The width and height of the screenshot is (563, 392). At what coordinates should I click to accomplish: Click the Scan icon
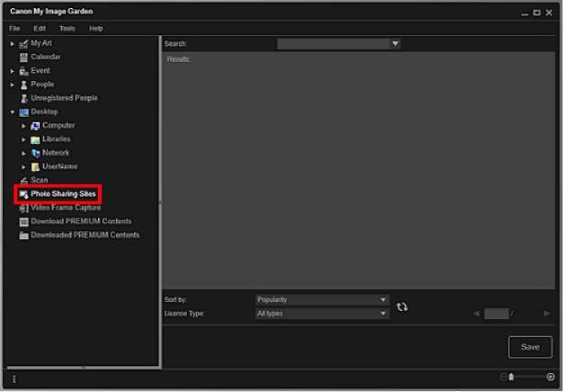click(x=23, y=181)
